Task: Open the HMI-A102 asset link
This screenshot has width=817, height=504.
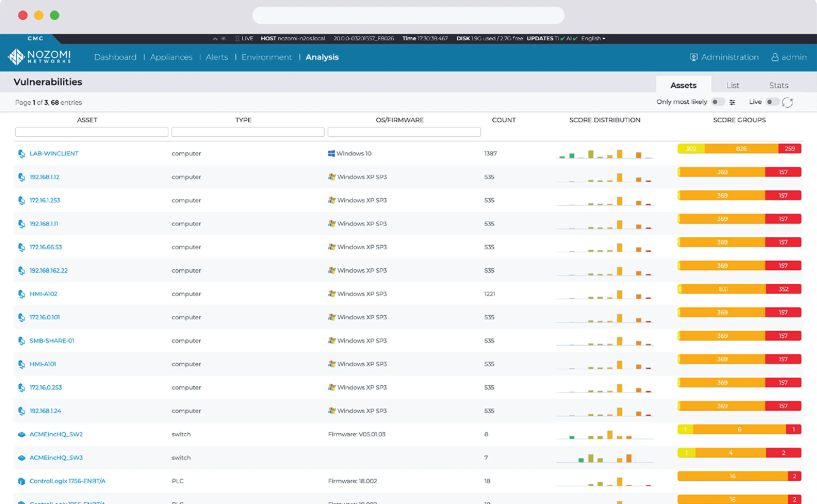Action: click(43, 294)
